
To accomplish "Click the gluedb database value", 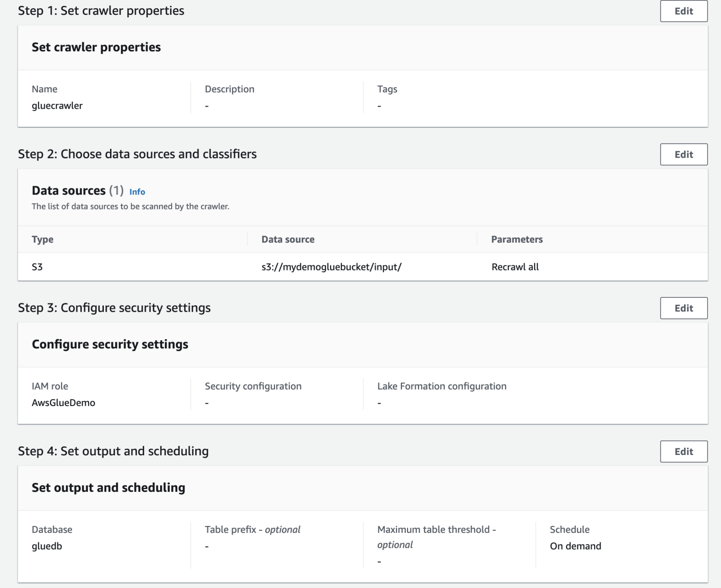I will point(47,546).
